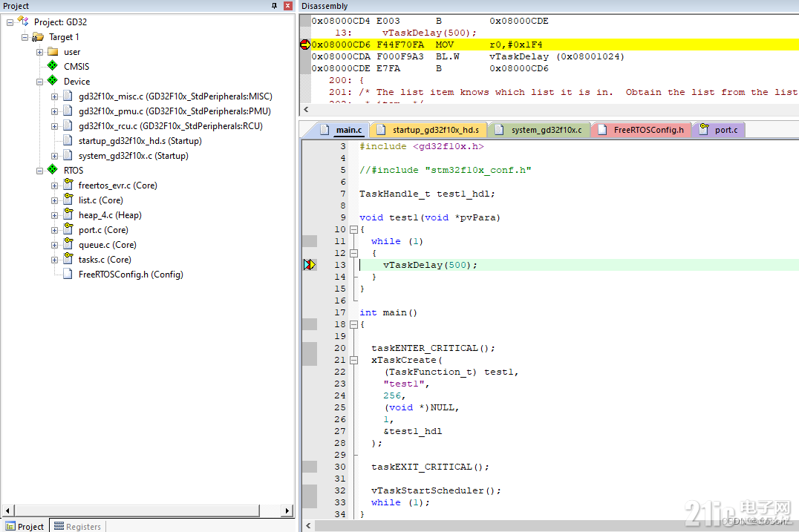Screen dimensions: 799x532
Task: Collapse code fold at line 10
Action: (353, 229)
